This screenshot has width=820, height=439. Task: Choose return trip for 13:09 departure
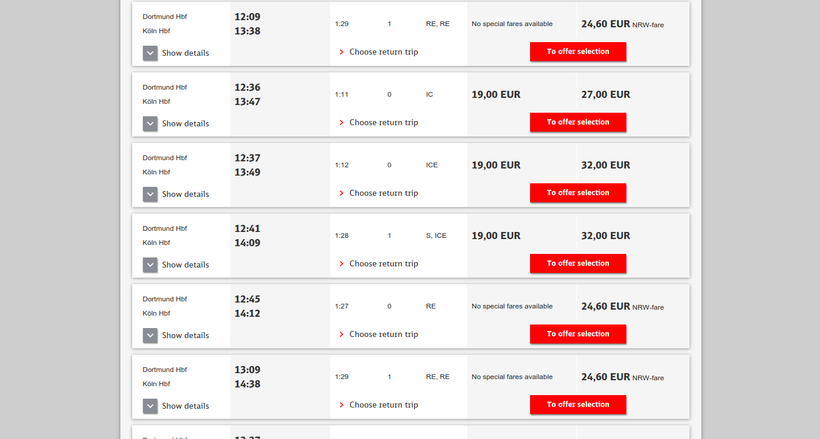383,405
